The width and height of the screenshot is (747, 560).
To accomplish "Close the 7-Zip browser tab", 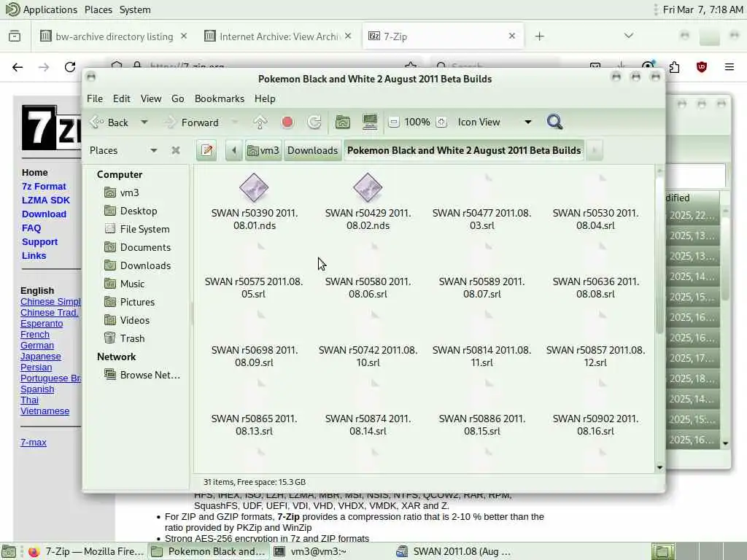I will coord(511,36).
